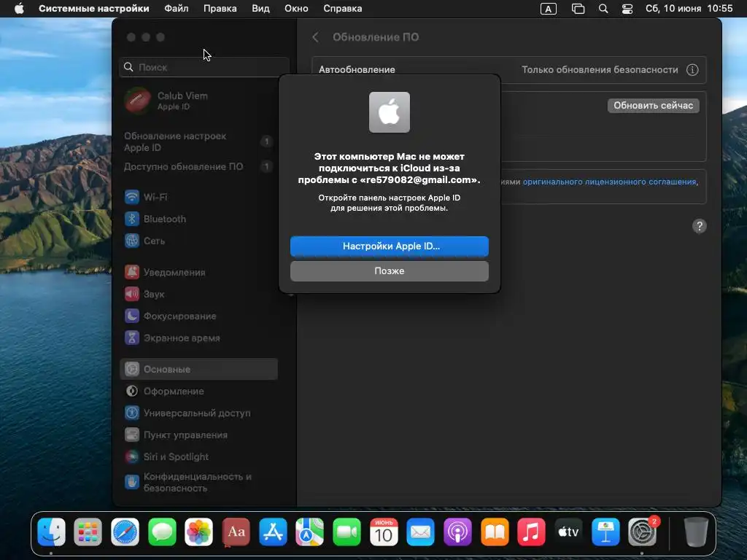Click the Позже button in dialog
Viewport: 747px width, 560px height.
[390, 271]
